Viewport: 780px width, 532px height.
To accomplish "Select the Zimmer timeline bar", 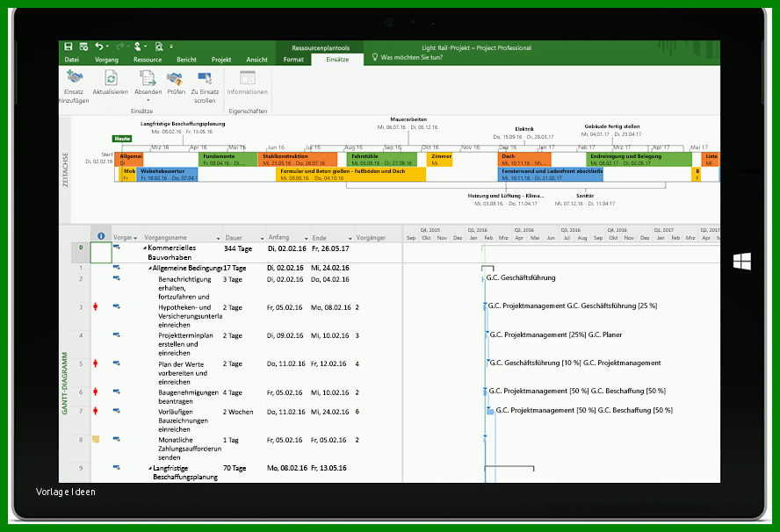I will tap(440, 160).
